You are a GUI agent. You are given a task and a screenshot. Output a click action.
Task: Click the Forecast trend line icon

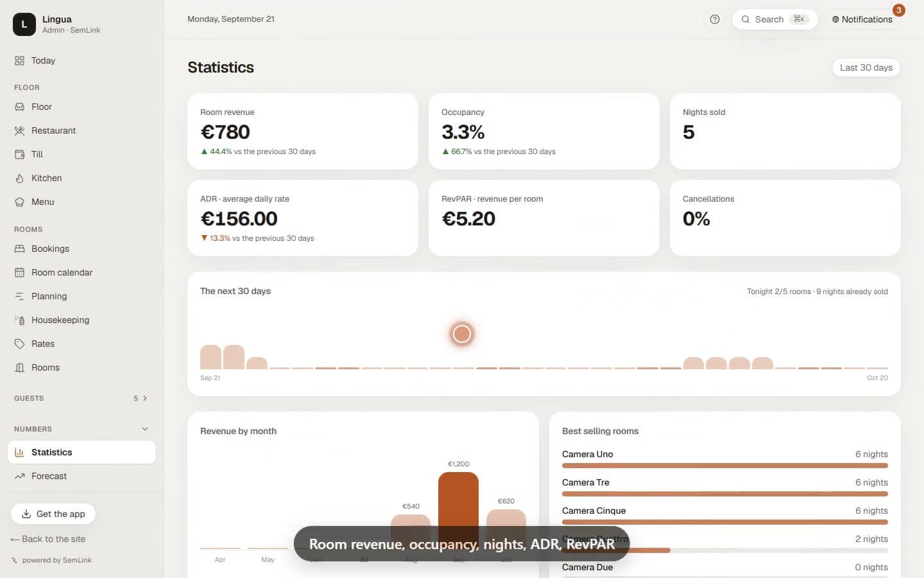[19, 476]
